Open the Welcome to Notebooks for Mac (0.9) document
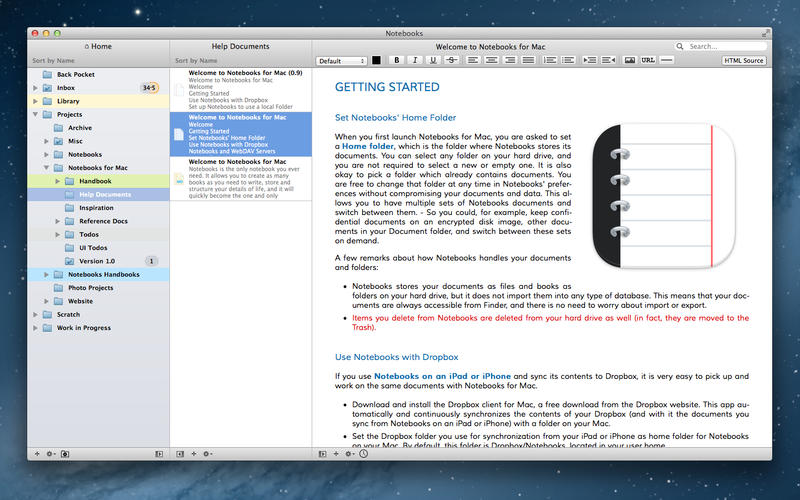The image size is (800, 500). [x=241, y=90]
